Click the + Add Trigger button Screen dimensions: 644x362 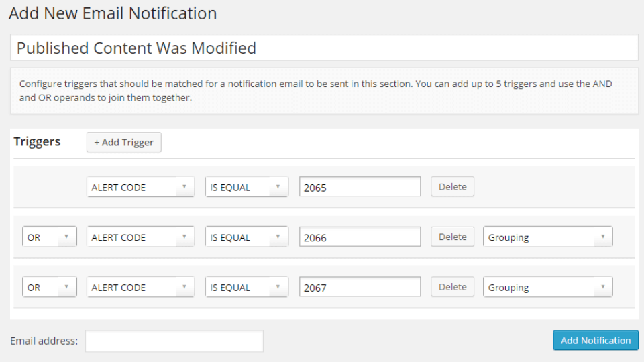[123, 142]
